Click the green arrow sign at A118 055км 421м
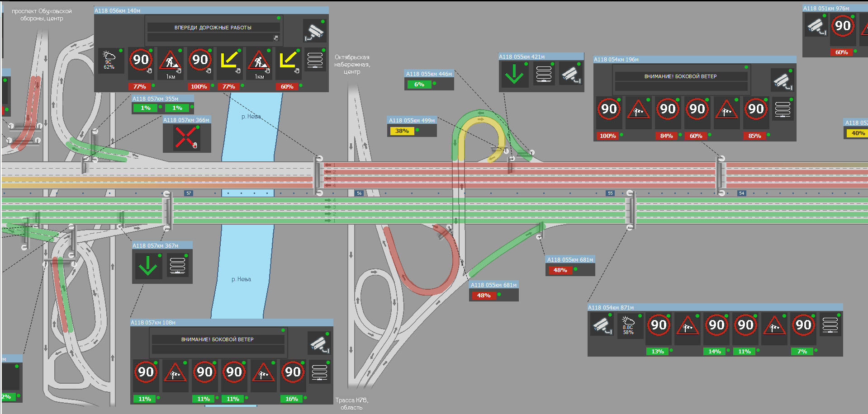 [514, 75]
